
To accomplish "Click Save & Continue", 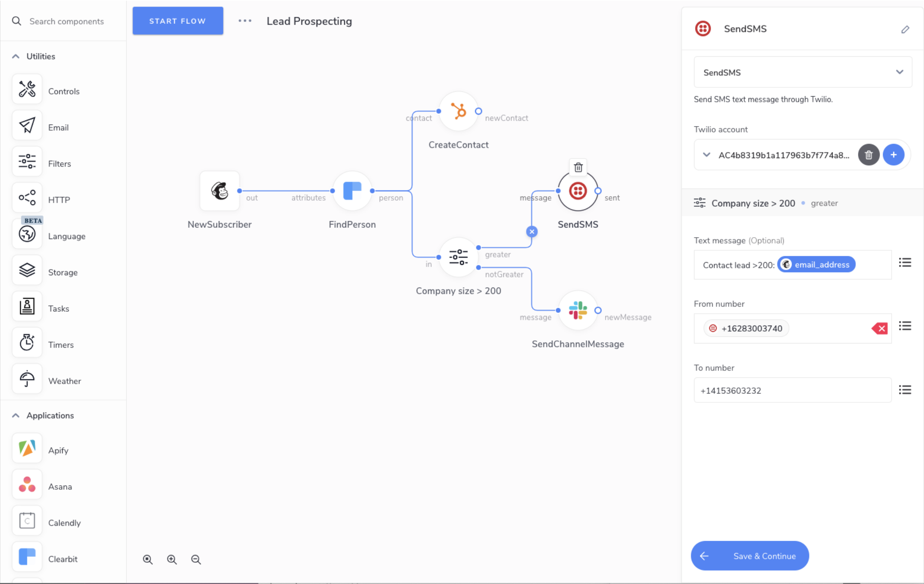I will tap(749, 556).
